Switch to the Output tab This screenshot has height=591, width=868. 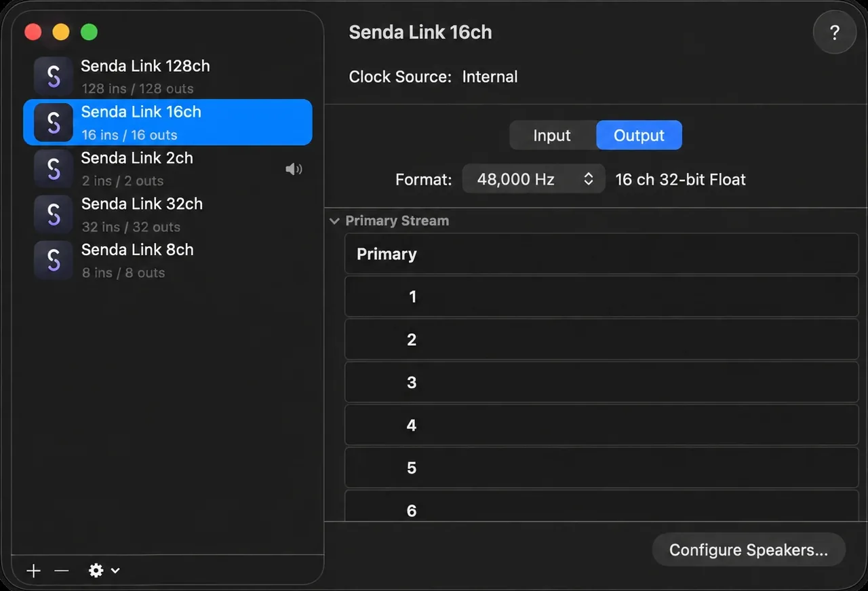(x=639, y=136)
